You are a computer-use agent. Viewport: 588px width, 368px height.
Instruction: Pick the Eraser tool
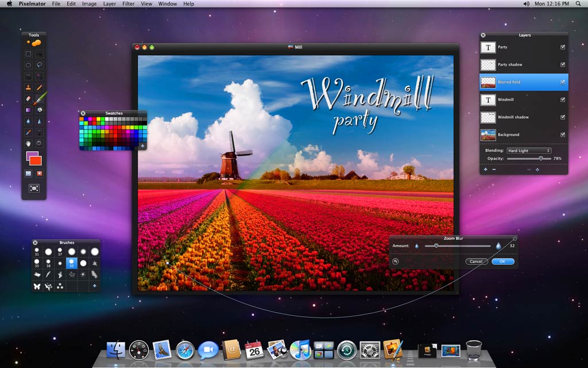click(28, 98)
